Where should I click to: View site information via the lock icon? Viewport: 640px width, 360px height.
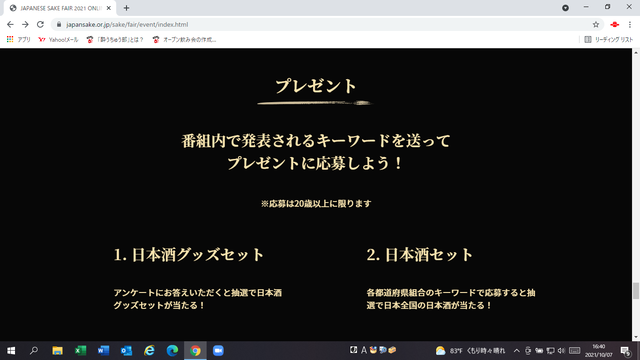(59, 24)
